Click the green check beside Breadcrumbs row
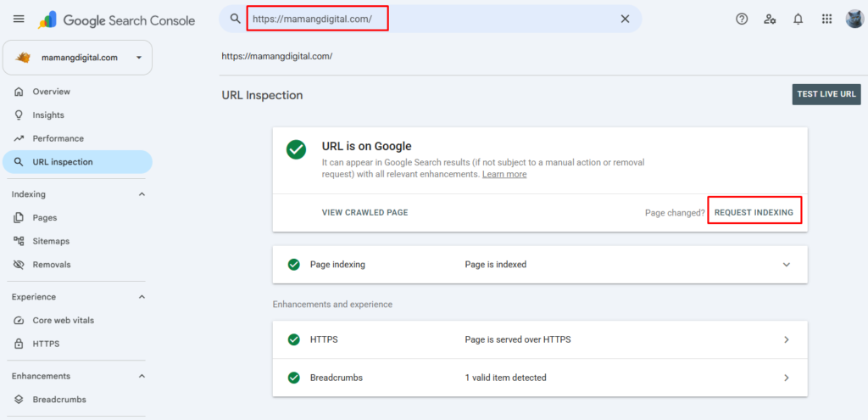Image resolution: width=868 pixels, height=420 pixels. (294, 378)
